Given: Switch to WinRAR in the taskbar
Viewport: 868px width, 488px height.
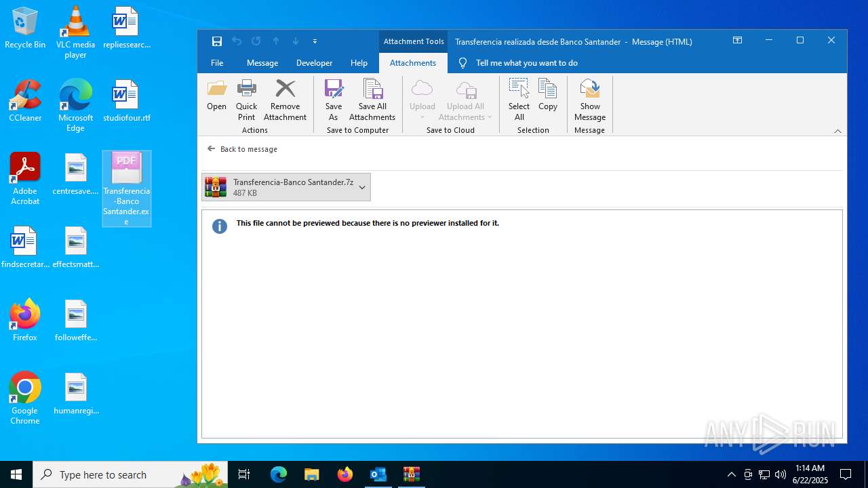Looking at the screenshot, I should tap(412, 474).
